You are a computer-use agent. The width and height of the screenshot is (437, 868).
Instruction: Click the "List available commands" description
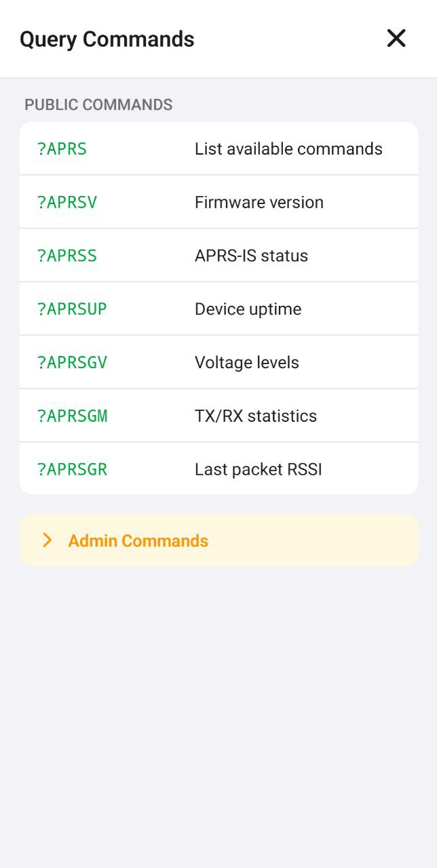(288, 149)
